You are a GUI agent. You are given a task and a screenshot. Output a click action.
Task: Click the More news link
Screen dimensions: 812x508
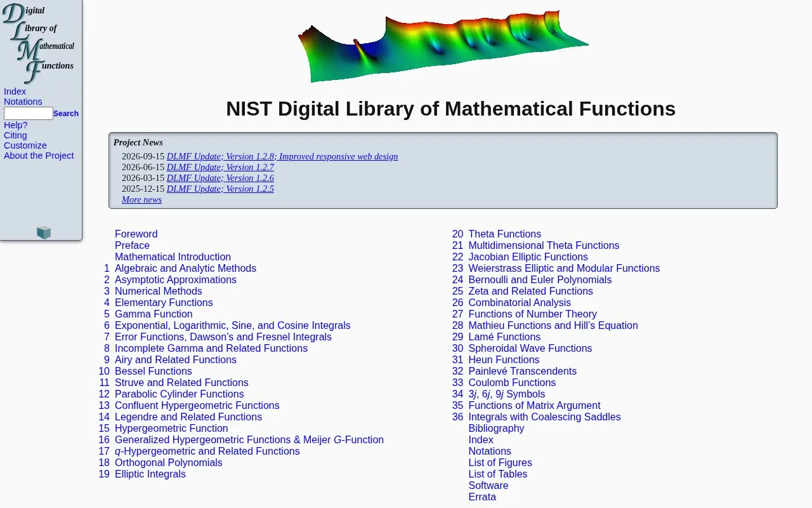141,199
